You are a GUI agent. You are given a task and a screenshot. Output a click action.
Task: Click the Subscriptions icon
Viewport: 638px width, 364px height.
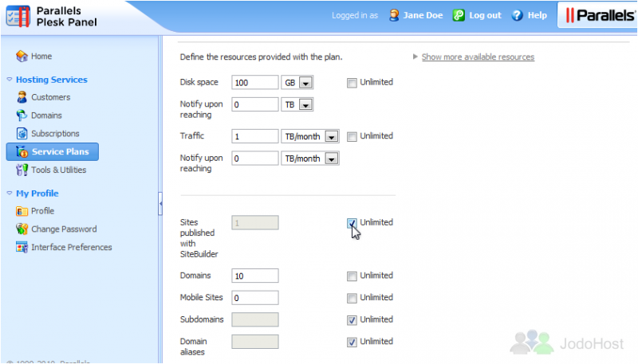pos(22,133)
